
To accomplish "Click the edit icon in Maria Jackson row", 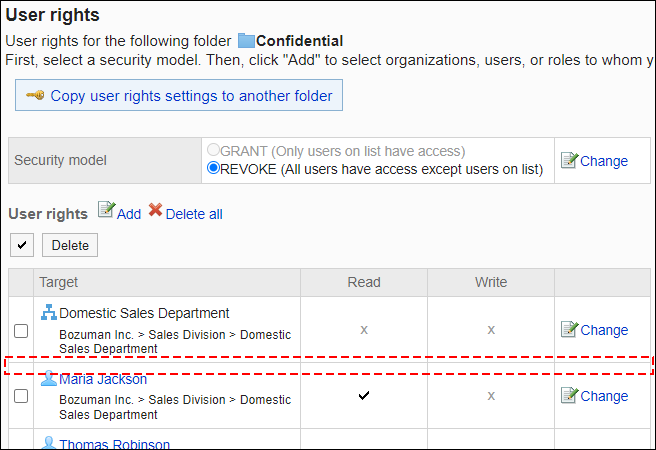I will [x=569, y=395].
